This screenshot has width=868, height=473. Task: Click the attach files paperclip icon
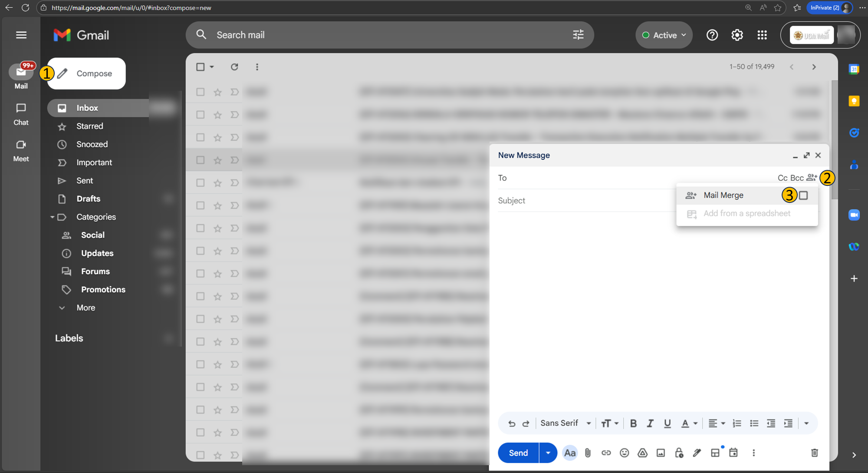tap(588, 453)
